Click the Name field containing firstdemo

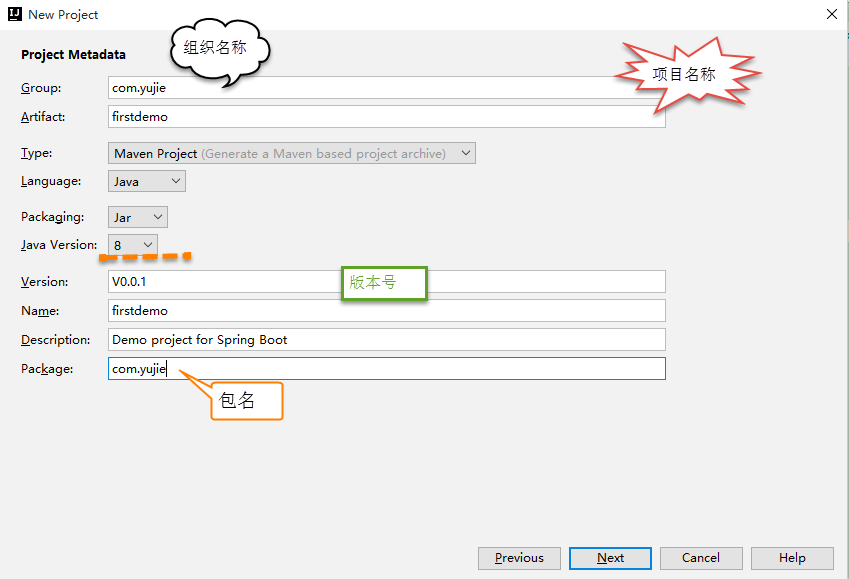(387, 310)
